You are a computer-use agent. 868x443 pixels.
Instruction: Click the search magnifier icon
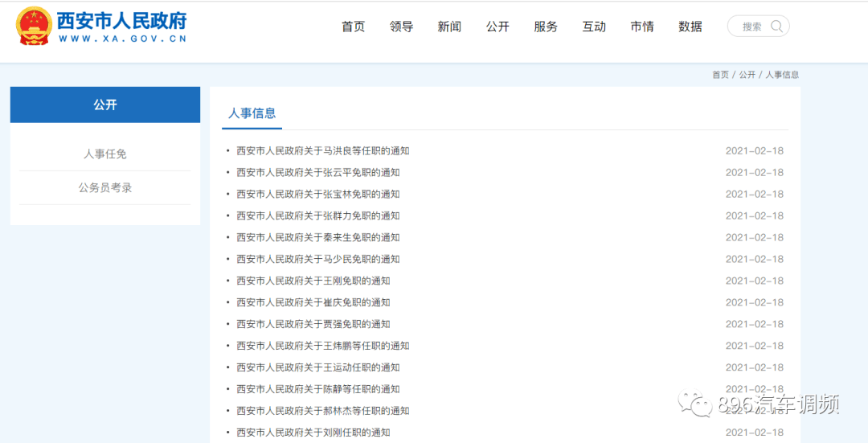(x=776, y=27)
